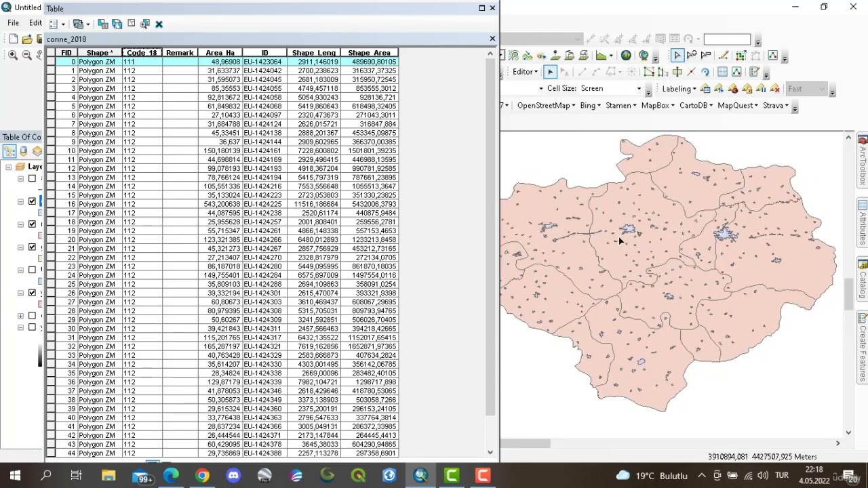Expand the layer with the plus sign
Screen dimensions: 868x488
(20, 316)
